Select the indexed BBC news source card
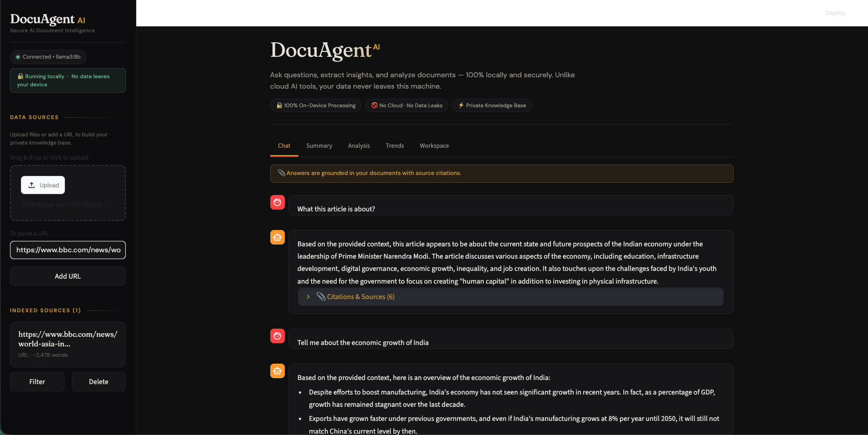This screenshot has height=435, width=868. 68,345
